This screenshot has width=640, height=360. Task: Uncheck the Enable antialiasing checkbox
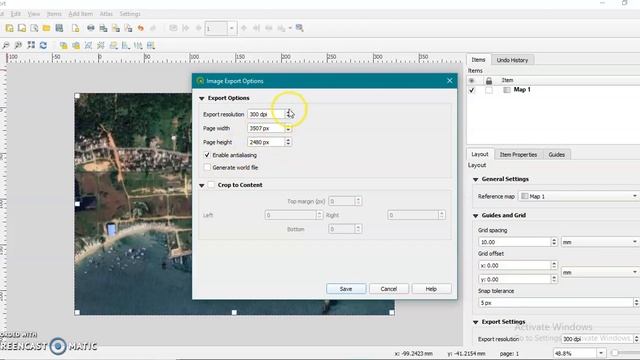coord(207,155)
